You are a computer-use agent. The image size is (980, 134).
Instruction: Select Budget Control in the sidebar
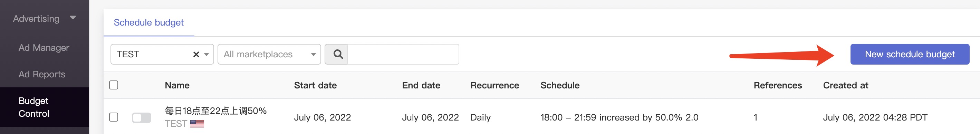[34, 107]
